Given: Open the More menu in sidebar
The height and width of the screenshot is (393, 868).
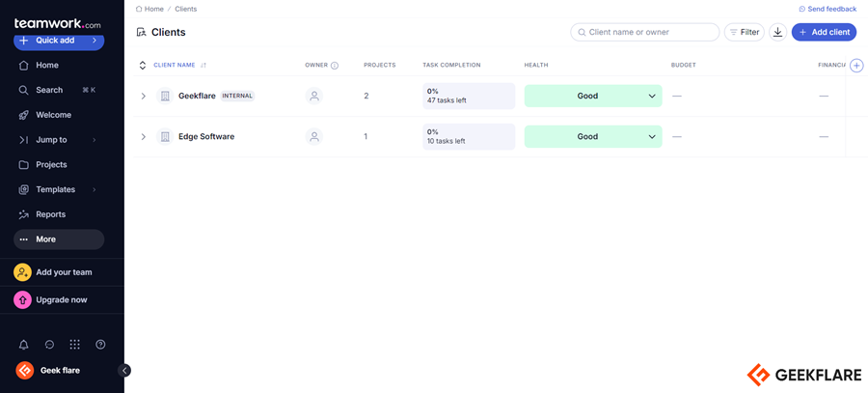Looking at the screenshot, I should (x=59, y=239).
